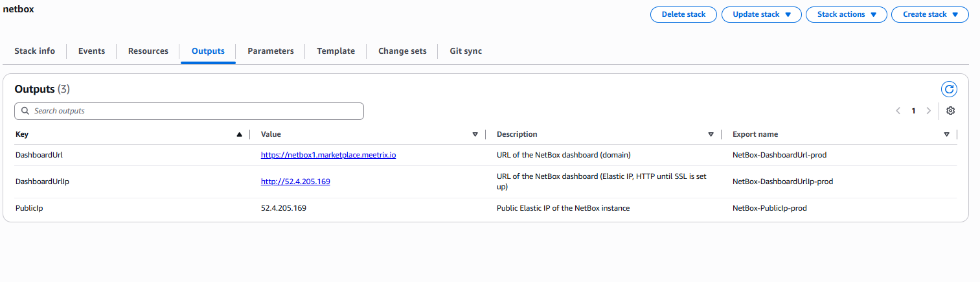Select the Outputs tab
980x282 pixels.
(208, 51)
